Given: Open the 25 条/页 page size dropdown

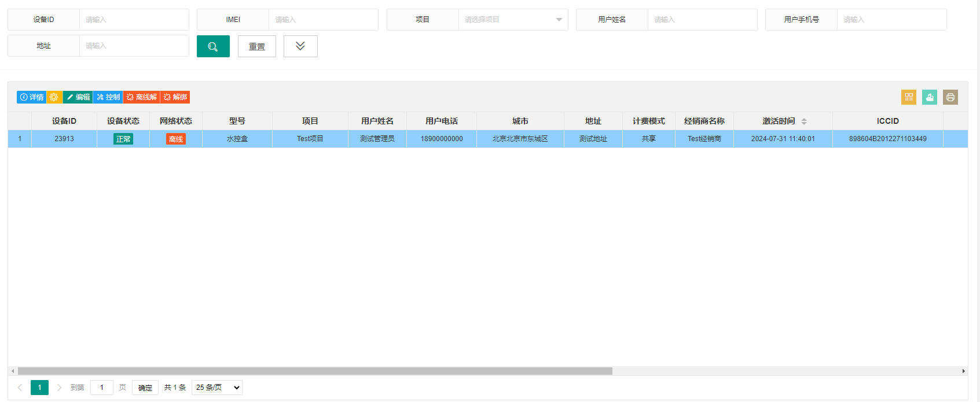Looking at the screenshot, I should [217, 388].
